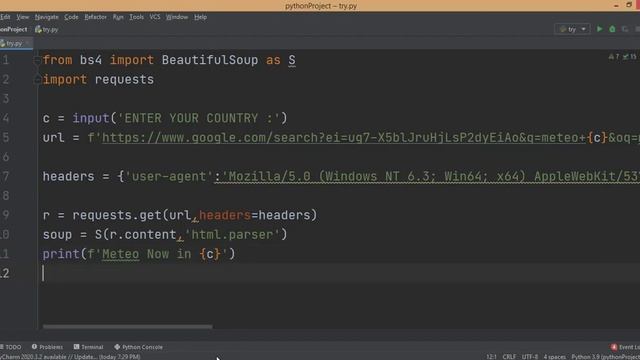Run with coverage via the shield icon

(x=625, y=29)
